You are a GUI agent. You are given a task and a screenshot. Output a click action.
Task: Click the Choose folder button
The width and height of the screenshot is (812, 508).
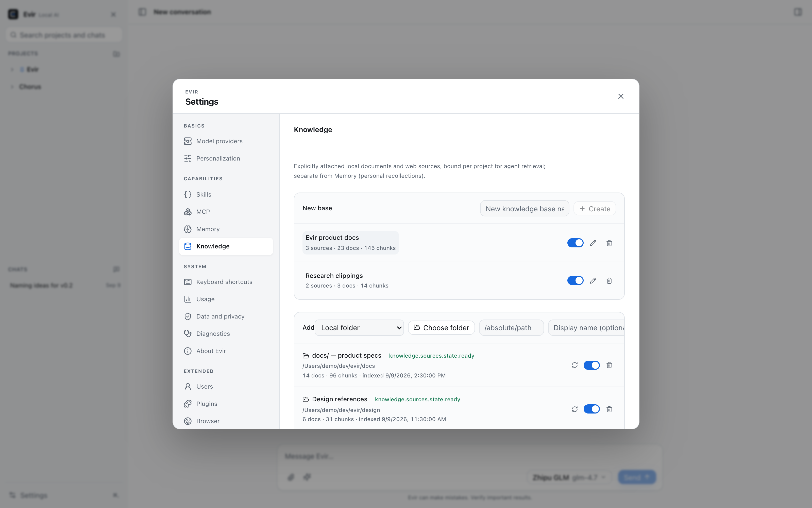tap(441, 328)
